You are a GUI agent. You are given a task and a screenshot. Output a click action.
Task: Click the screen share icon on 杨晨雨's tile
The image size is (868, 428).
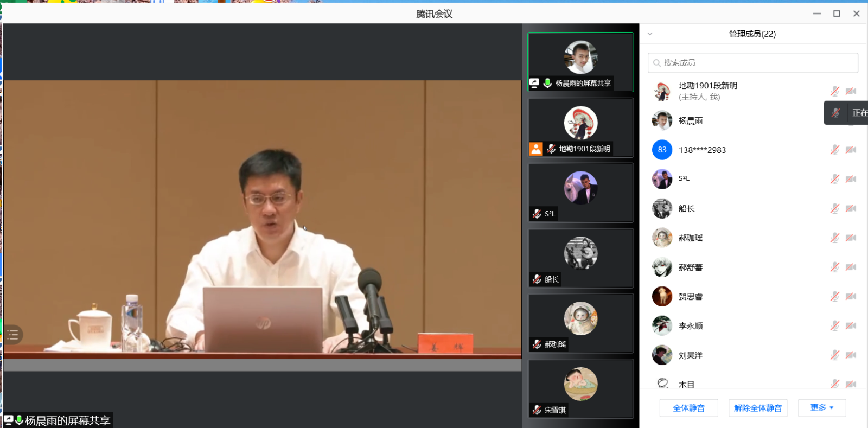(x=534, y=83)
